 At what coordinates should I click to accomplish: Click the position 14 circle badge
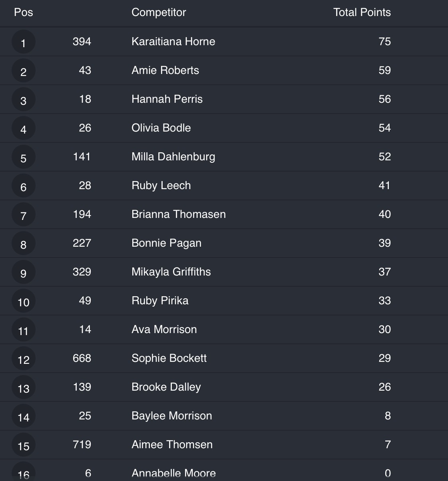pos(24,416)
